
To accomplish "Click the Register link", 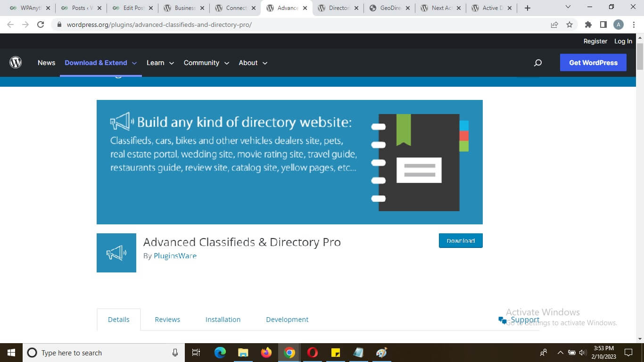I will click(x=595, y=41).
